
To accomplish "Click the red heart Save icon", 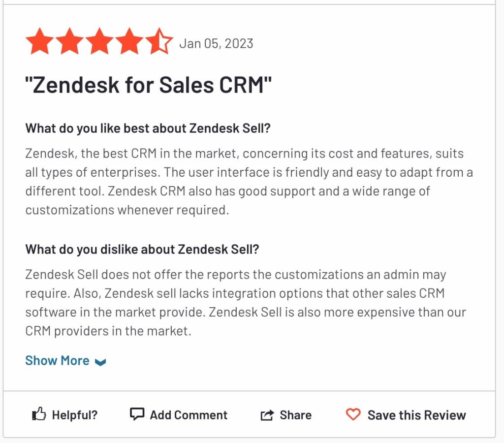I will pyautogui.click(x=353, y=414).
